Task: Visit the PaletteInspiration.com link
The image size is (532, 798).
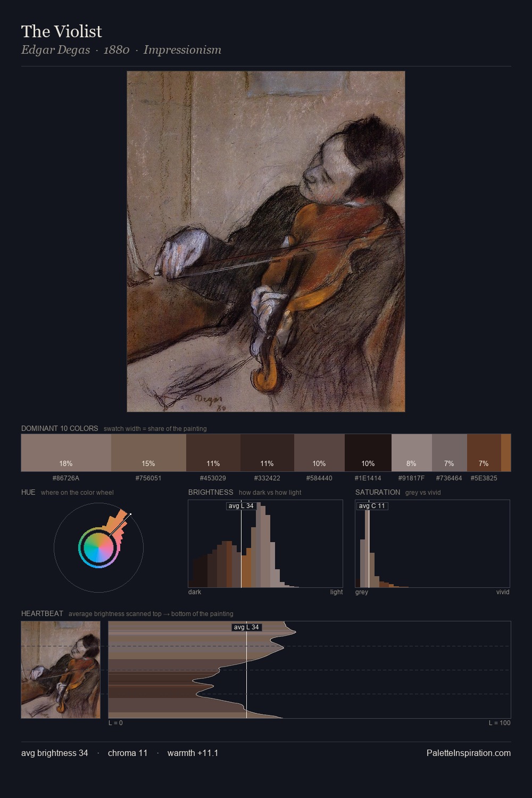Action: 469,753
